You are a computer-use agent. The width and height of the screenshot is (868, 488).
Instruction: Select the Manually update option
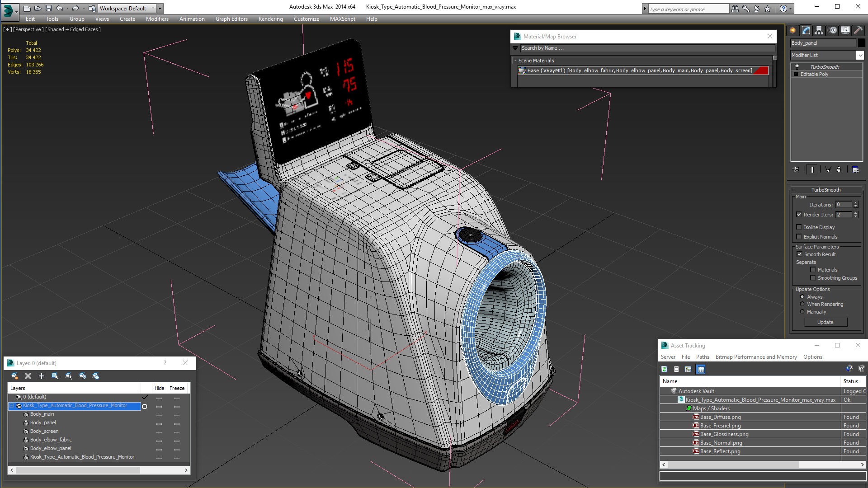[802, 312]
